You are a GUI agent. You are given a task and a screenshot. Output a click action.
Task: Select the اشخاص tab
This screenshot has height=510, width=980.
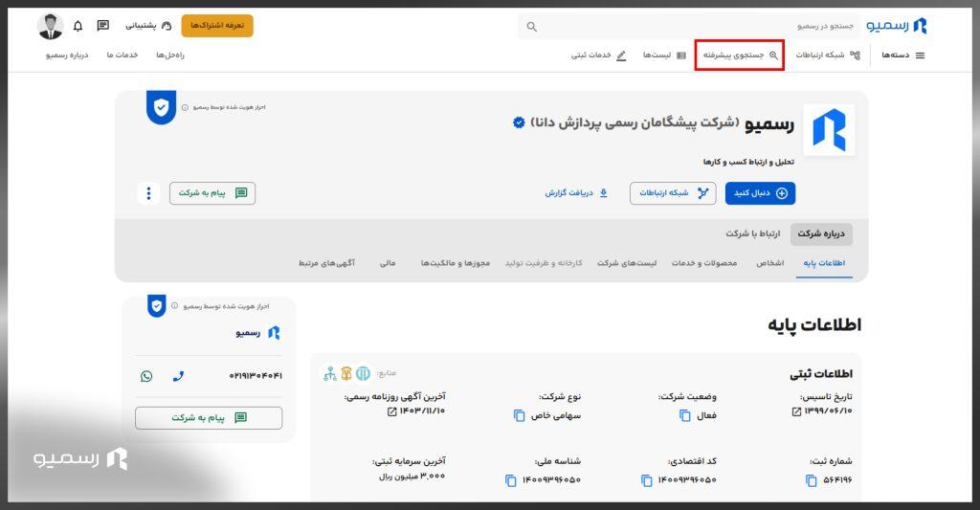click(769, 263)
